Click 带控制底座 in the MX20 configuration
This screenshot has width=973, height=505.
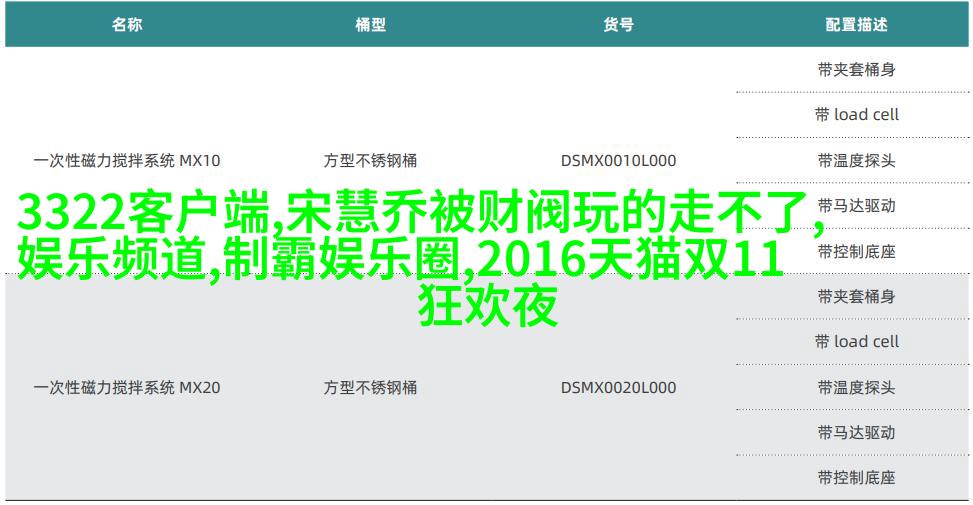(856, 478)
